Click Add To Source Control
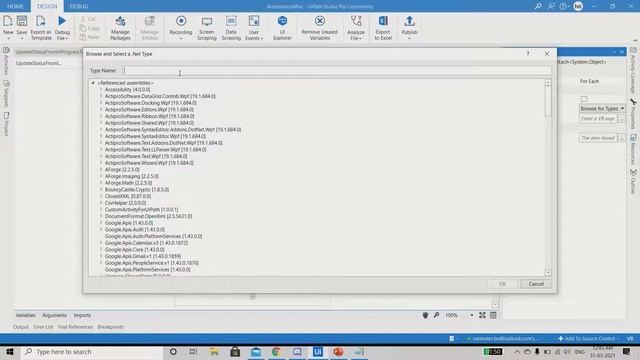This screenshot has height=360, width=640. (x=586, y=338)
